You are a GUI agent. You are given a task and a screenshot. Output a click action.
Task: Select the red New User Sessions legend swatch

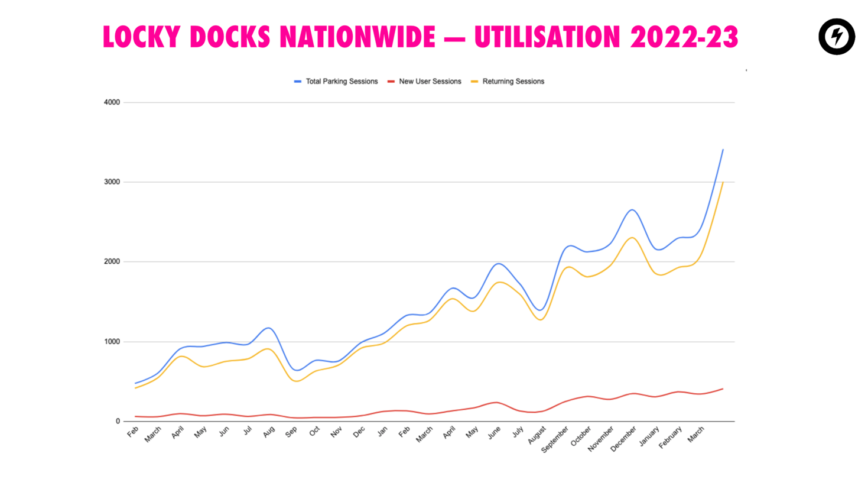[x=391, y=82]
